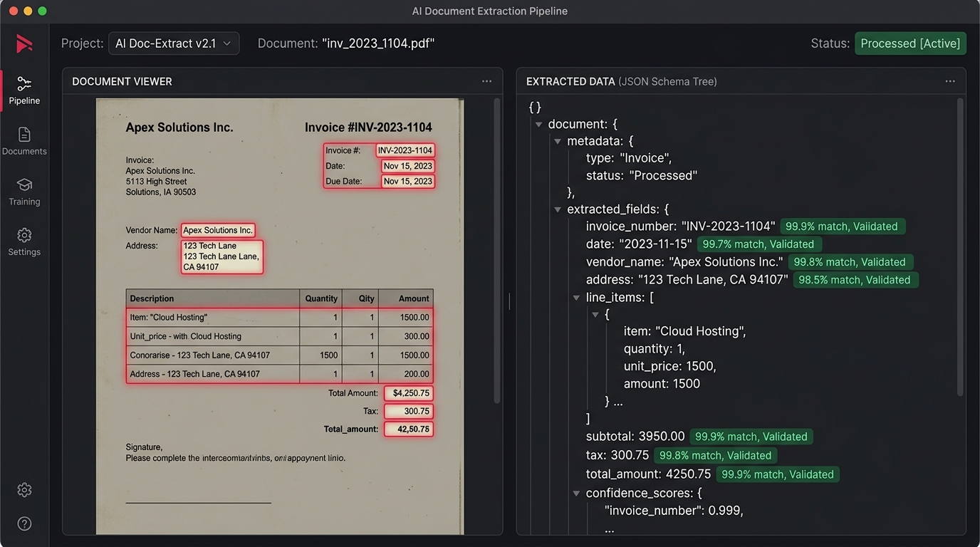Click invoice_number 99.9% match Validated badge

coord(843,226)
